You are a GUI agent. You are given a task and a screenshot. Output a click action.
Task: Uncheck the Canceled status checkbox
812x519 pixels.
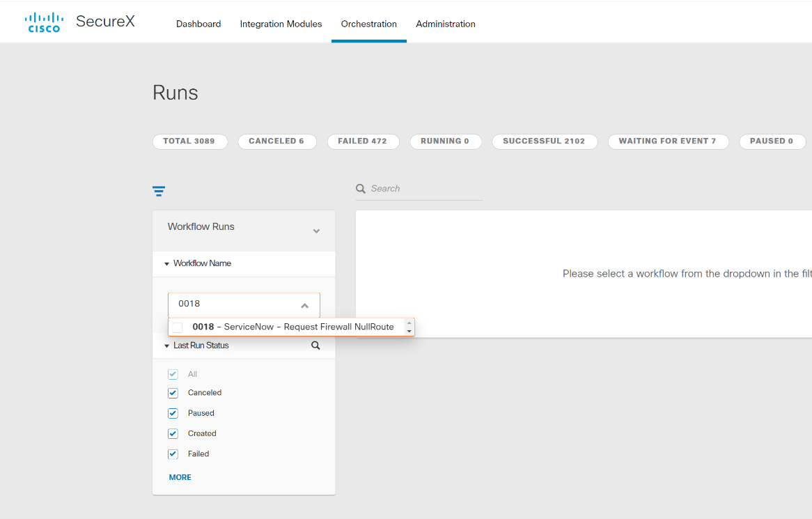coord(173,393)
